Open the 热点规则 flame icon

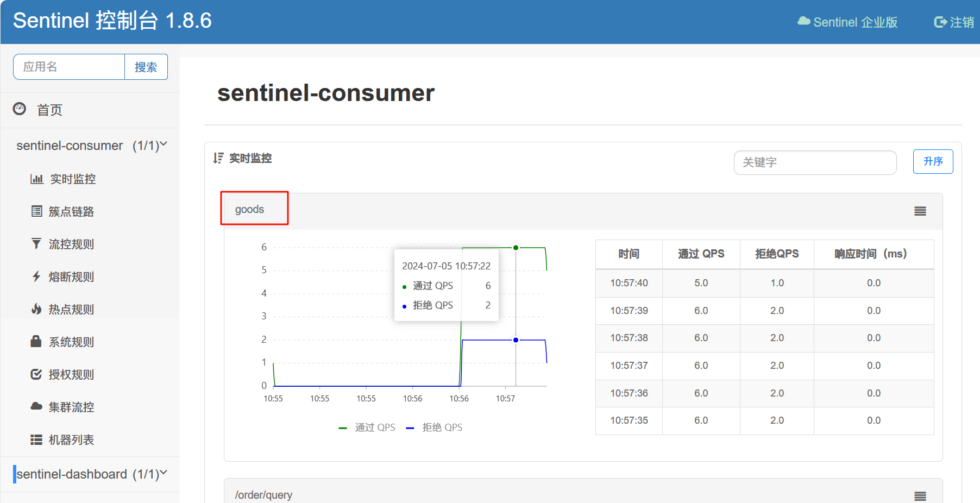coord(36,309)
